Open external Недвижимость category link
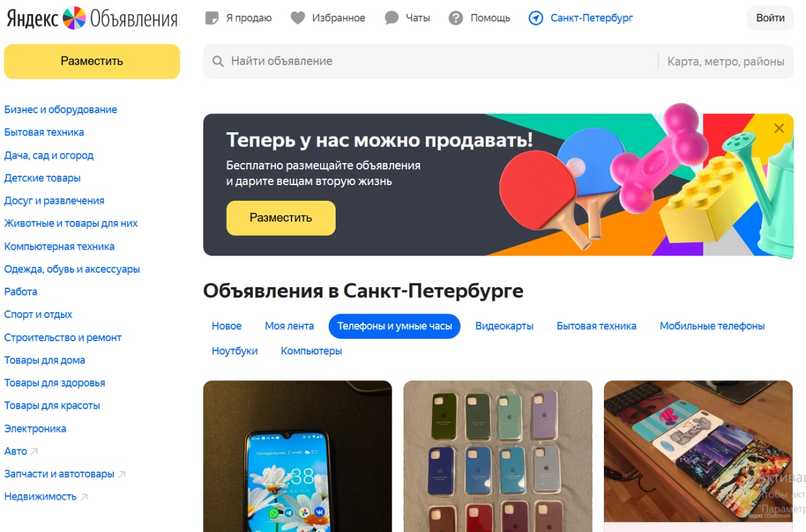 coord(46,497)
